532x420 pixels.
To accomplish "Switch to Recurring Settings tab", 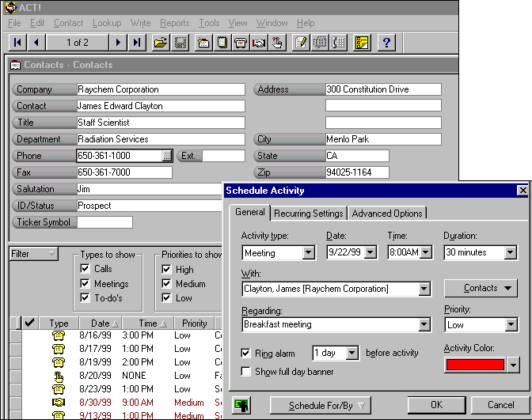I will (309, 214).
